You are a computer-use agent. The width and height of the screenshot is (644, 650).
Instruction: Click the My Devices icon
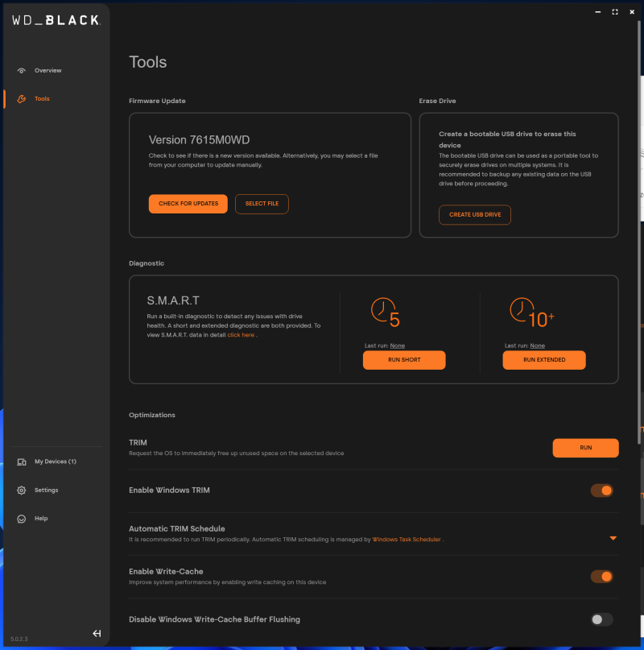[x=22, y=462]
